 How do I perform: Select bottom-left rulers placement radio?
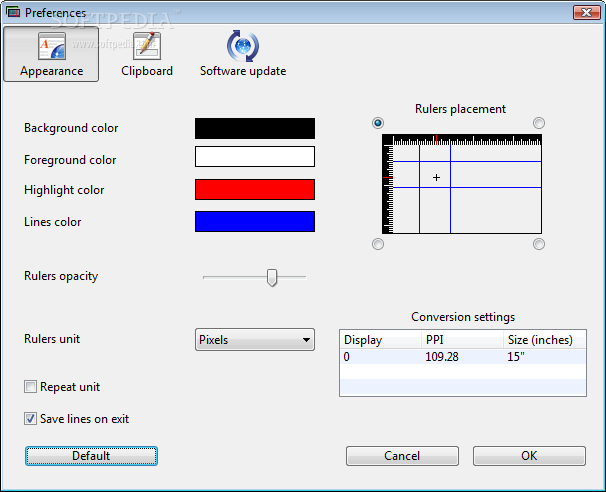point(378,244)
